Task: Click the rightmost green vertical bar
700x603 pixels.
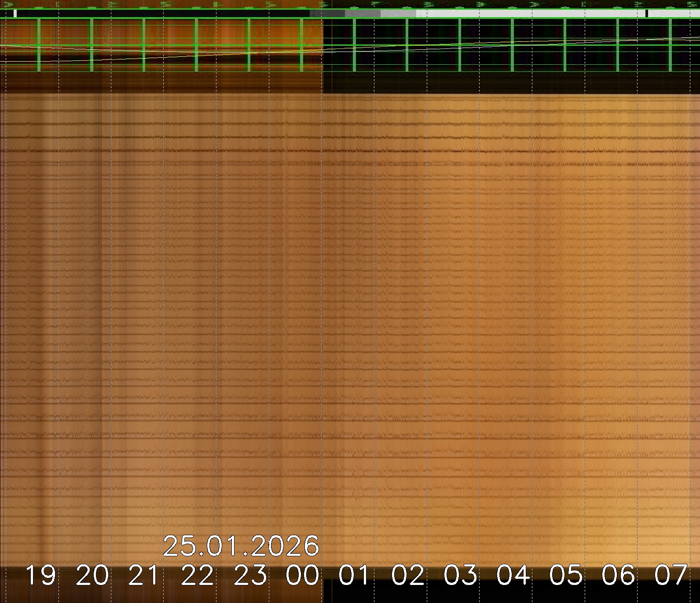Action: pos(670,45)
